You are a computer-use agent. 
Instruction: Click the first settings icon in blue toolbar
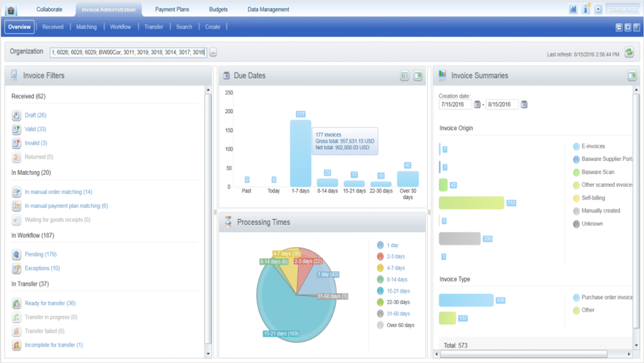pyautogui.click(x=619, y=27)
